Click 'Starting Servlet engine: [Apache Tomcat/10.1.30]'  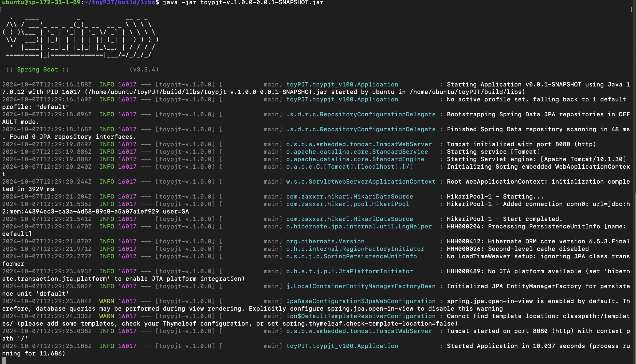pyautogui.click(x=536, y=159)
